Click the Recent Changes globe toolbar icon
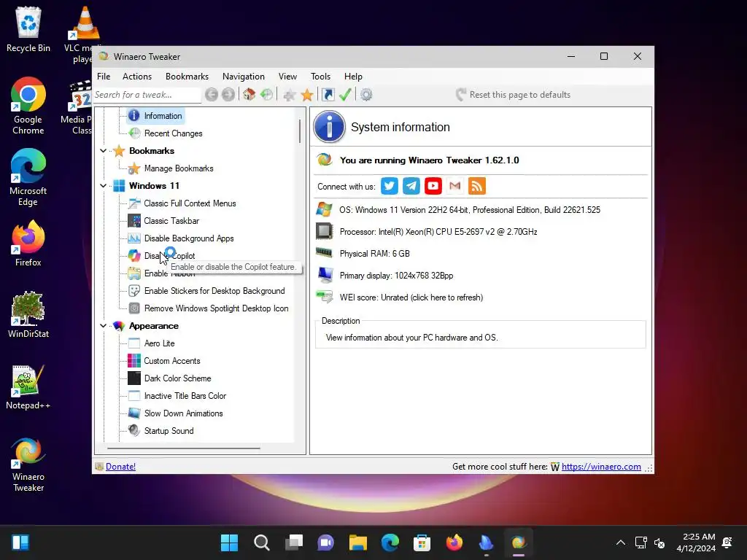 pyautogui.click(x=266, y=95)
